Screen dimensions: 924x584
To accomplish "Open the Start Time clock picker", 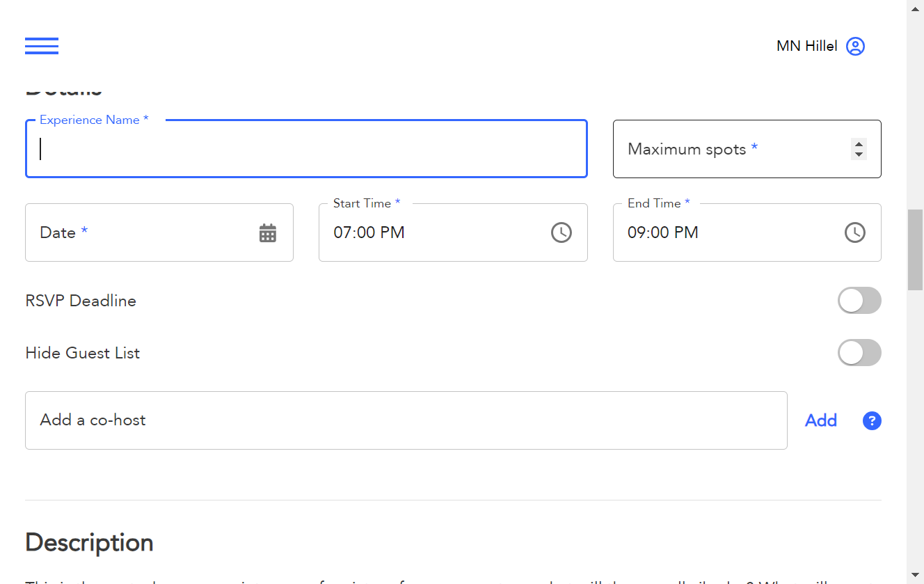I will (561, 232).
